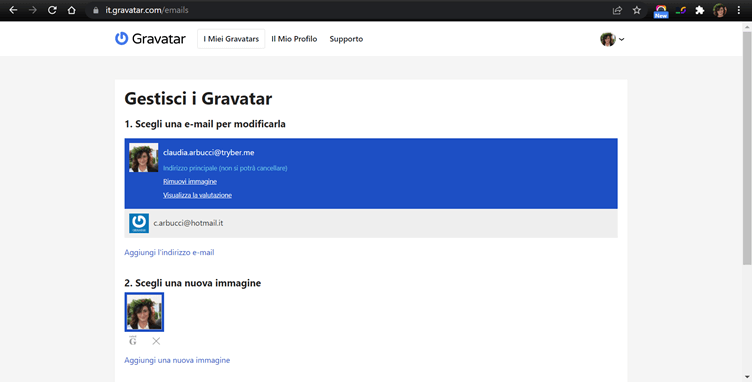This screenshot has width=752, height=382.
Task: Click Rimuovi immagine link
Action: (x=190, y=182)
